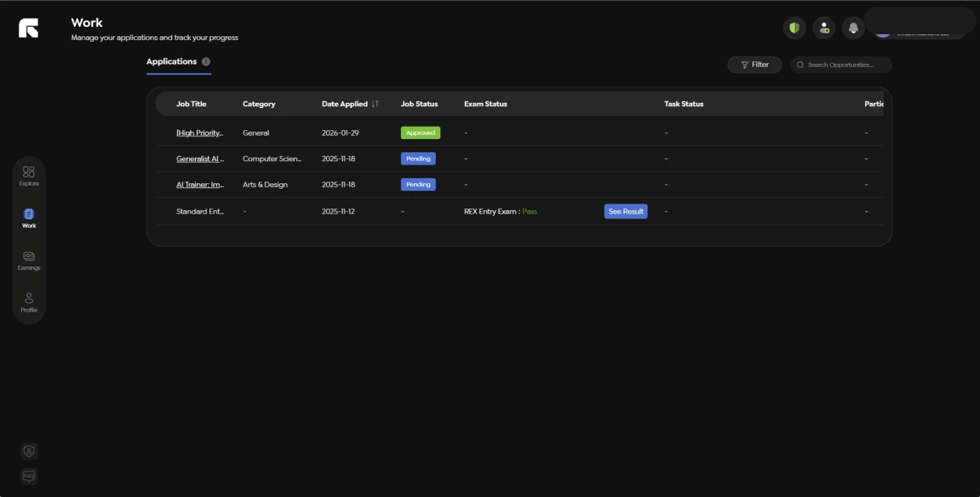Click the info icon beside Applications
This screenshot has height=497, width=980.
(x=206, y=61)
